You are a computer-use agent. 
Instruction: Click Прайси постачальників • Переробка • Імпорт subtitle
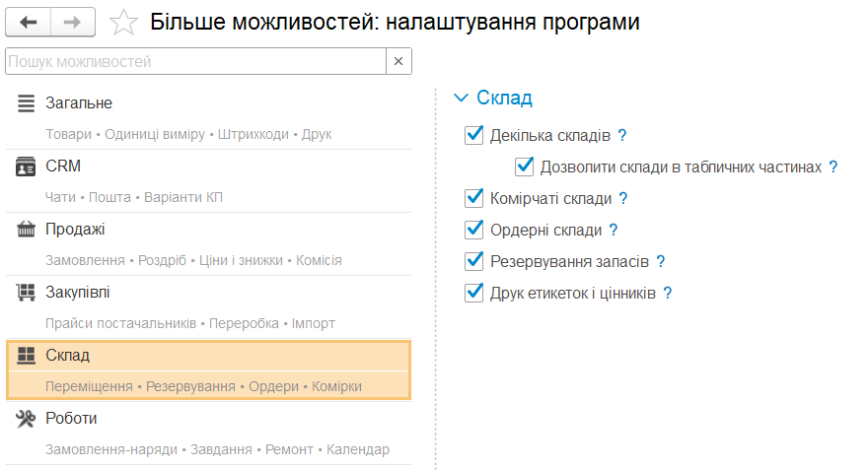[190, 323]
